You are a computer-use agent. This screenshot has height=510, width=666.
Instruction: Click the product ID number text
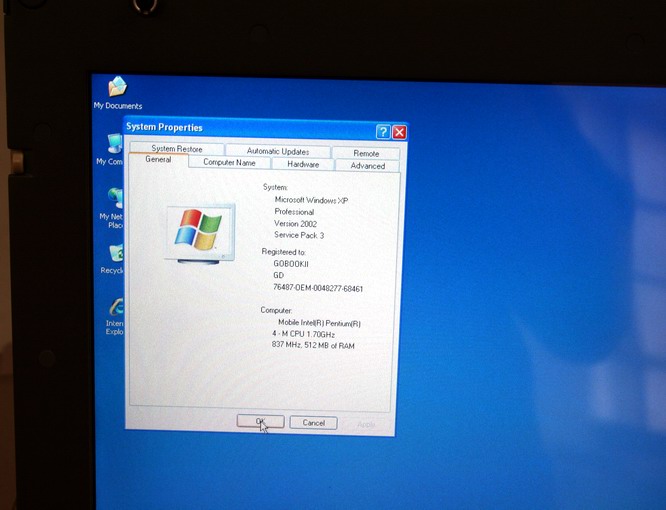pyautogui.click(x=318, y=289)
